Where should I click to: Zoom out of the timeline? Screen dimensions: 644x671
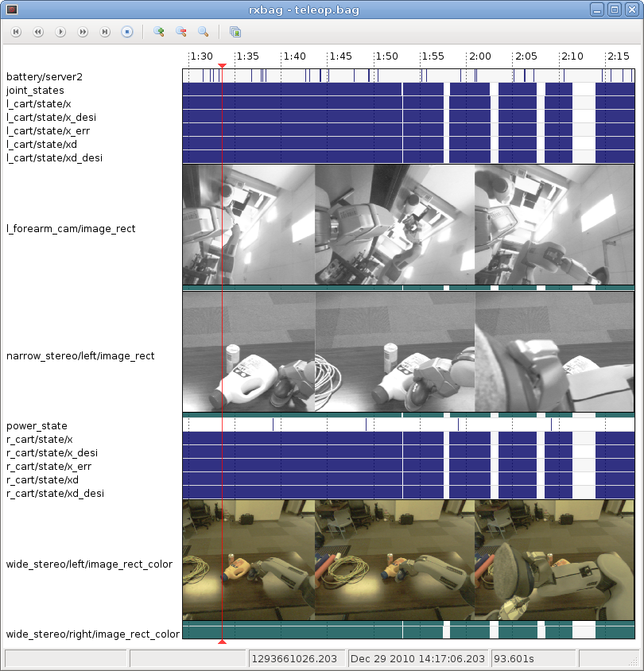click(x=181, y=32)
